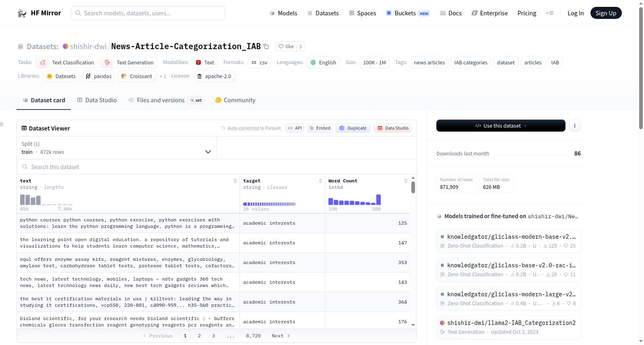This screenshot has height=345, width=644.
Task: Open knowledgator/gliclass-modern-base-v2 model card
Action: point(508,241)
